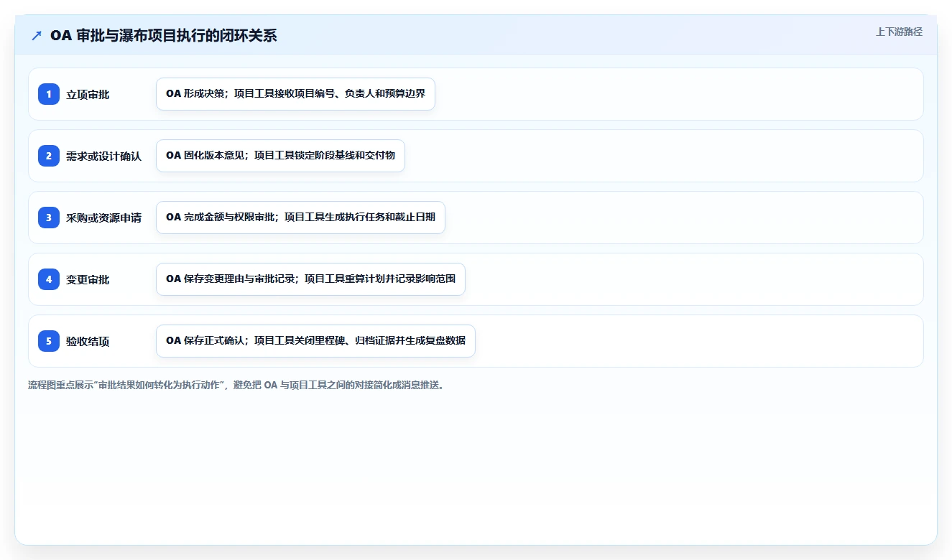This screenshot has height=560, width=952.
Task: Click the 验收结项 step label
Action: click(88, 341)
